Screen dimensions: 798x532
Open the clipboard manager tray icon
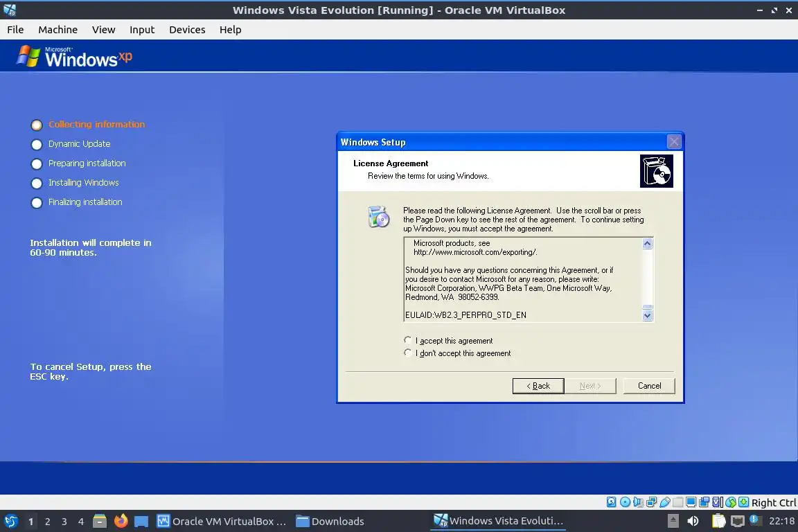[718, 521]
